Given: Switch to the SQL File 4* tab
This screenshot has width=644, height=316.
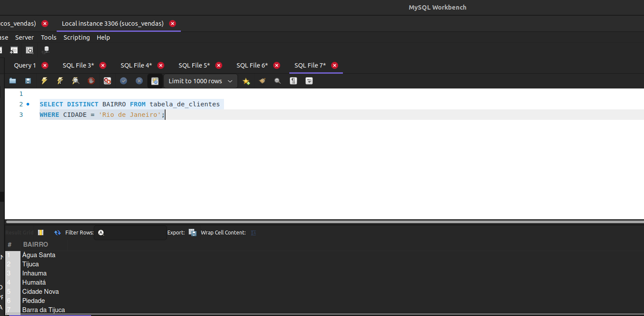Looking at the screenshot, I should tap(136, 65).
